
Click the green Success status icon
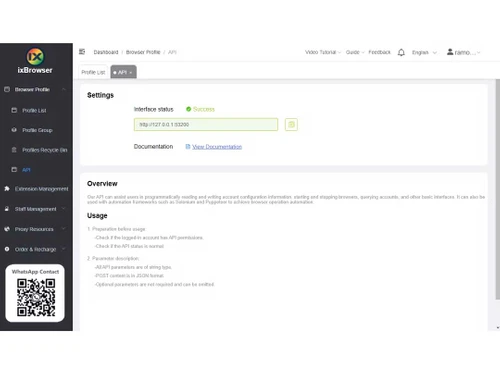188,109
